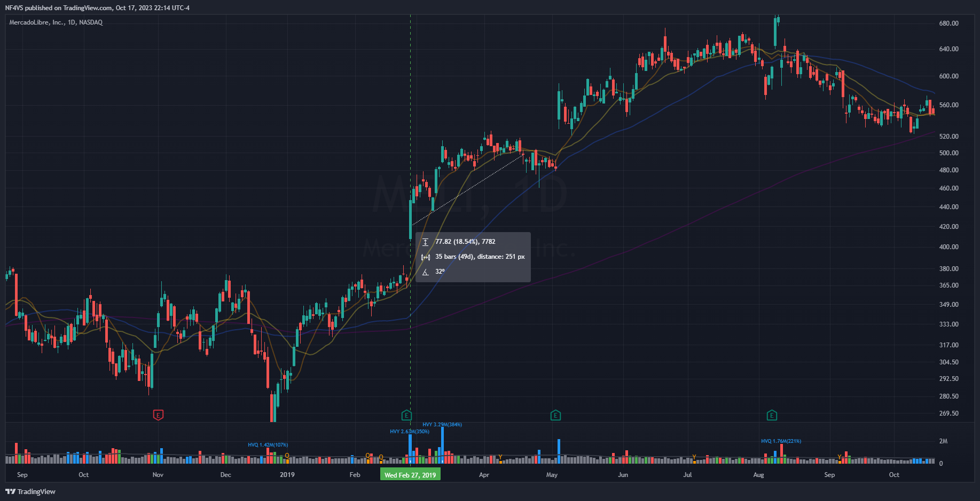
Task: Click the May label on time axis
Action: pos(552,475)
